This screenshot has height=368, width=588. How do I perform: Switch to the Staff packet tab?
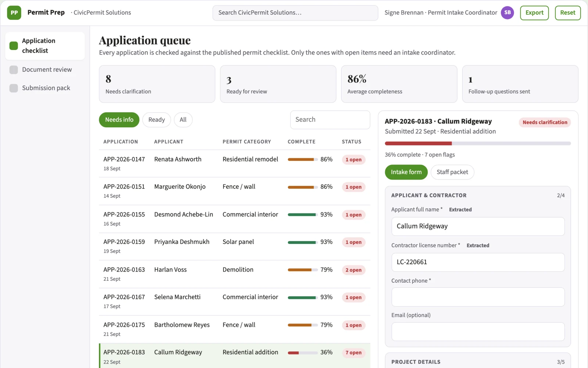pyautogui.click(x=452, y=172)
